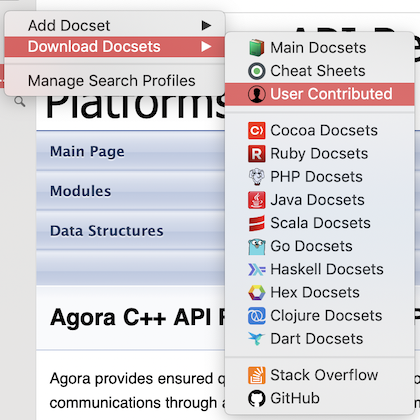This screenshot has width=420, height=420.
Task: Pick Ruby Docsets entry
Action: click(x=320, y=154)
